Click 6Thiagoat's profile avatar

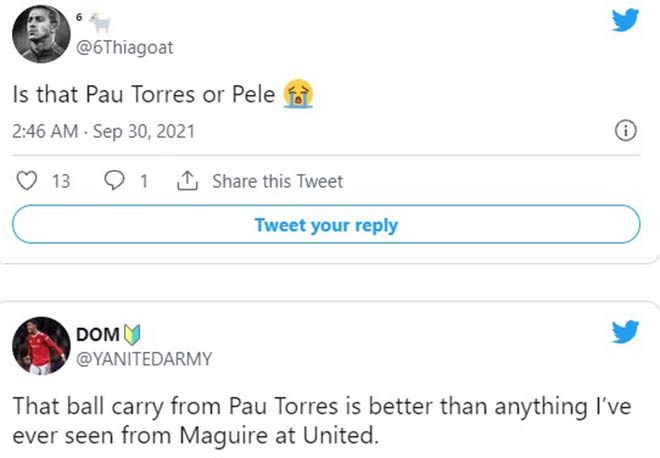click(x=40, y=36)
